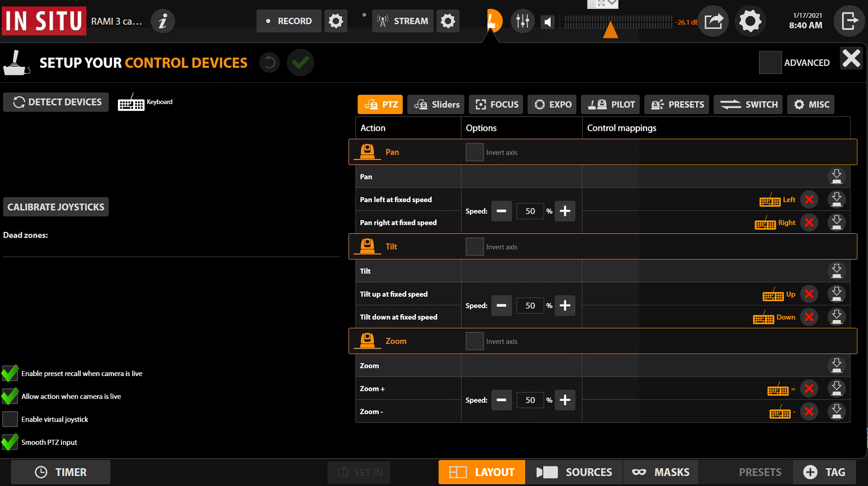Viewport: 868px width, 486px height.
Task: Open the PRESETS mapping tab
Action: [x=677, y=105]
